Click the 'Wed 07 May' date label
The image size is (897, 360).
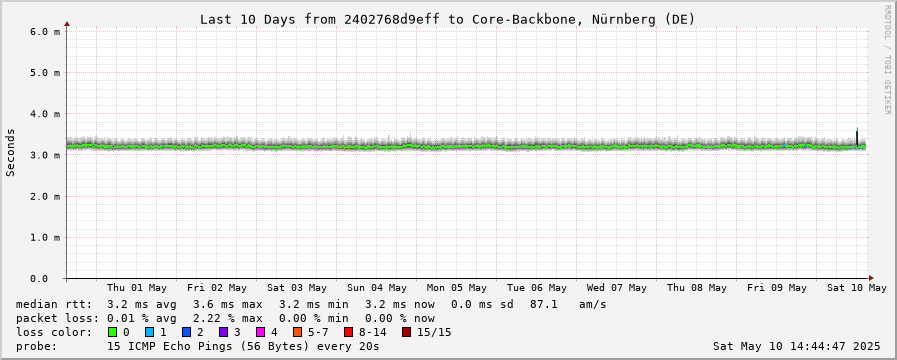(x=617, y=288)
